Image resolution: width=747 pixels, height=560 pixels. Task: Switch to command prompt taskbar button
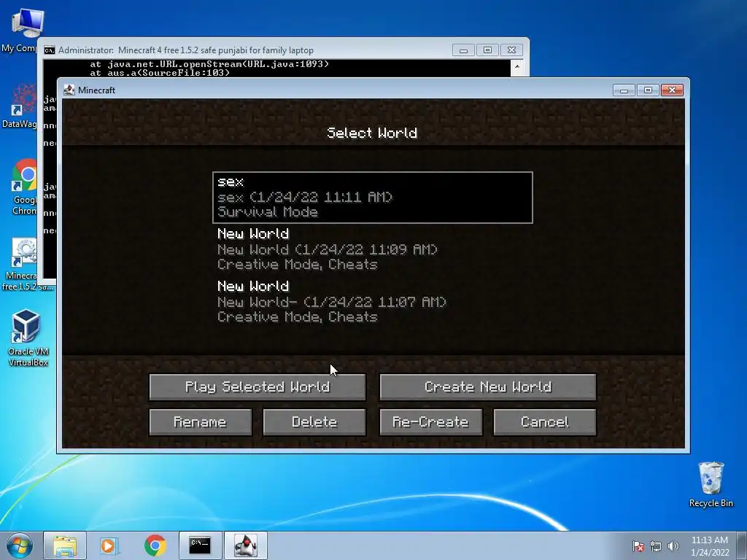click(200, 545)
